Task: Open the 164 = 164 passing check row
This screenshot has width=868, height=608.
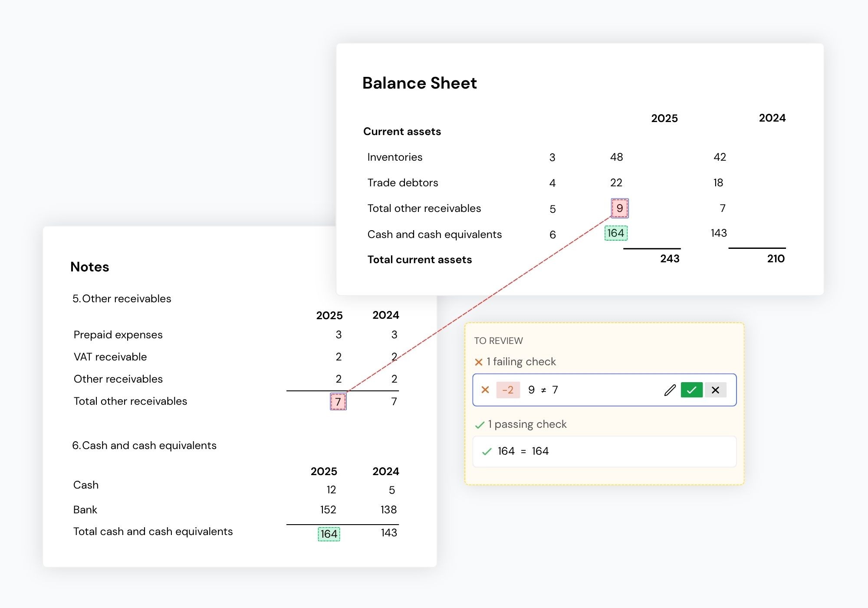Action: (605, 452)
